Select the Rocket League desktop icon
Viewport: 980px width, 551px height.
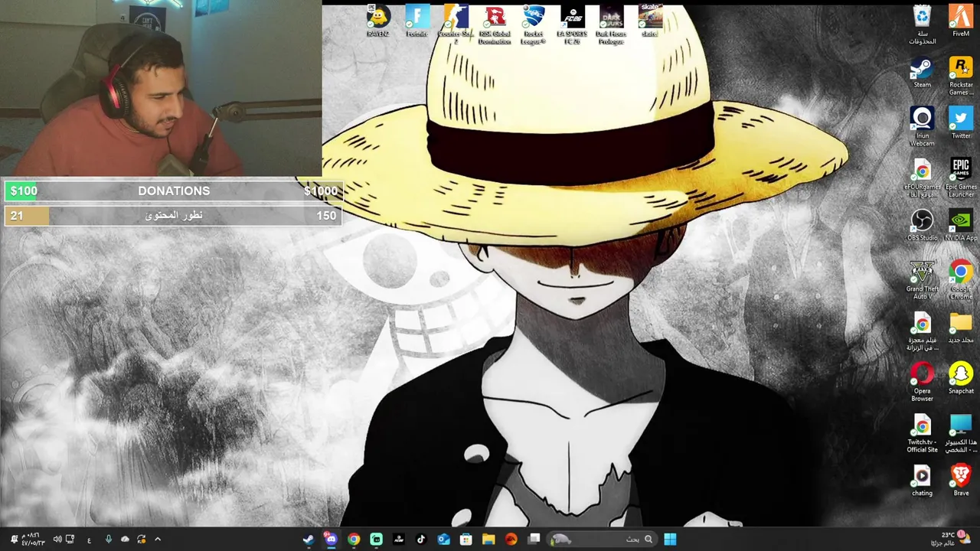click(x=534, y=24)
